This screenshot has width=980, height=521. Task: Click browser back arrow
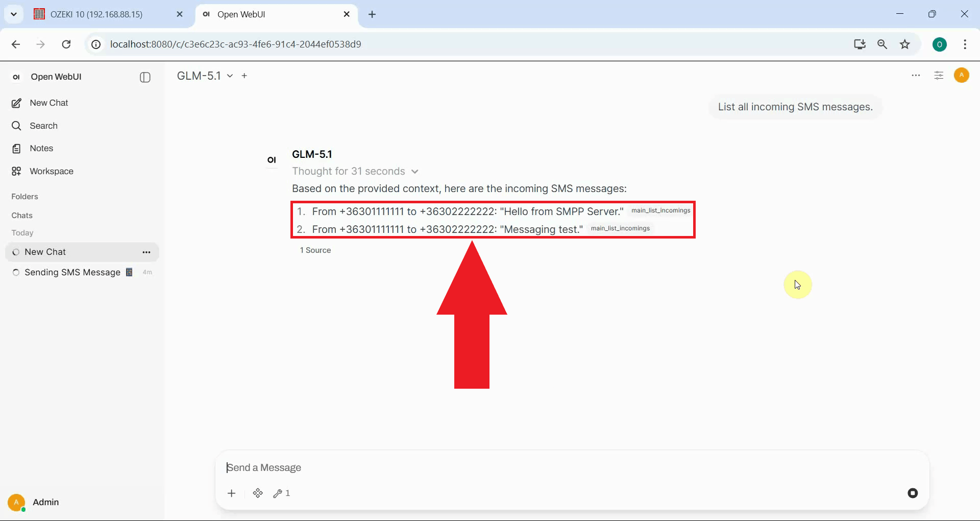(16, 44)
